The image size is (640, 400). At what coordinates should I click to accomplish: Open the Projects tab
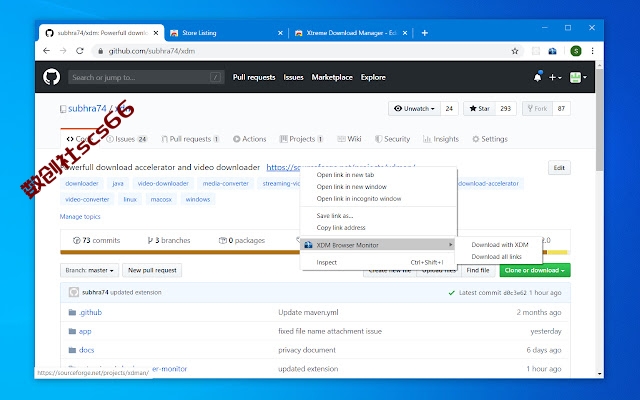click(301, 139)
